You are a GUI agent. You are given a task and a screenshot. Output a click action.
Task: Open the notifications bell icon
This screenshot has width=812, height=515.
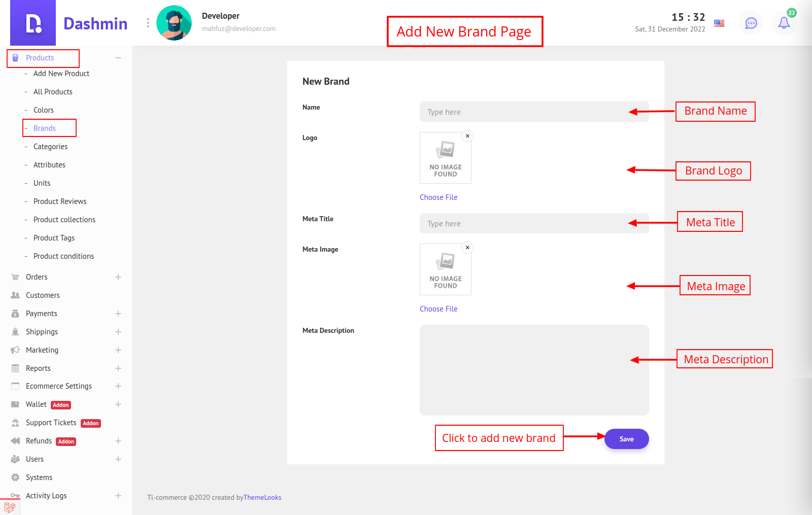point(784,23)
